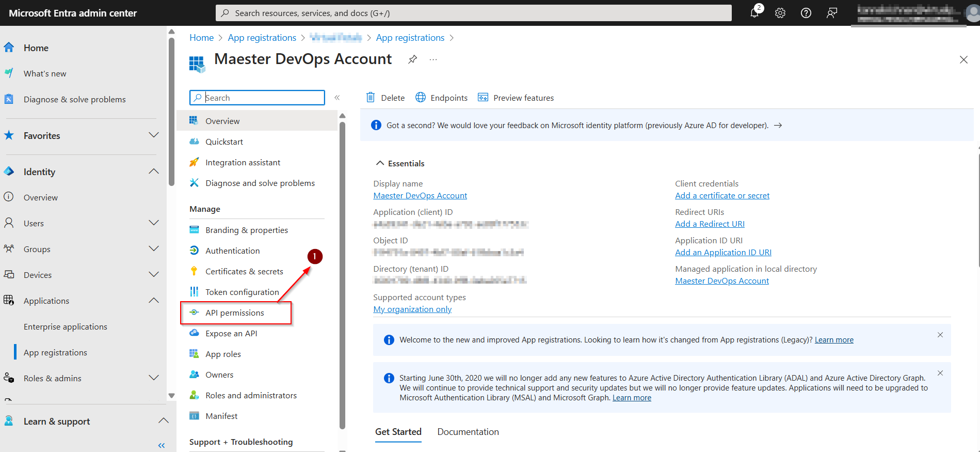
Task: Click the Integration assistant rocket icon
Action: [x=194, y=162]
